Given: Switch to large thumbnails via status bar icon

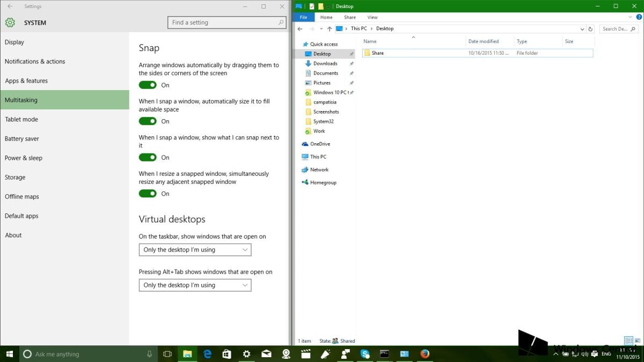Looking at the screenshot, I should coord(638,341).
